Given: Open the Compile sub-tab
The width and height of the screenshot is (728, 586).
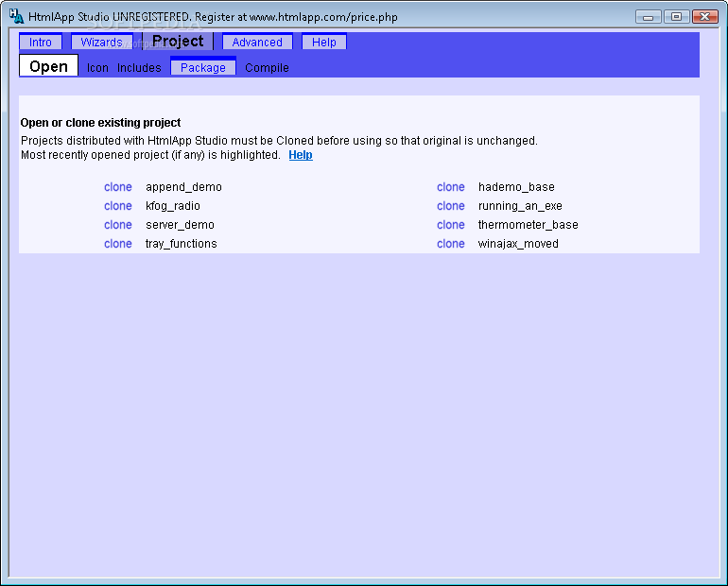Looking at the screenshot, I should pos(267,68).
